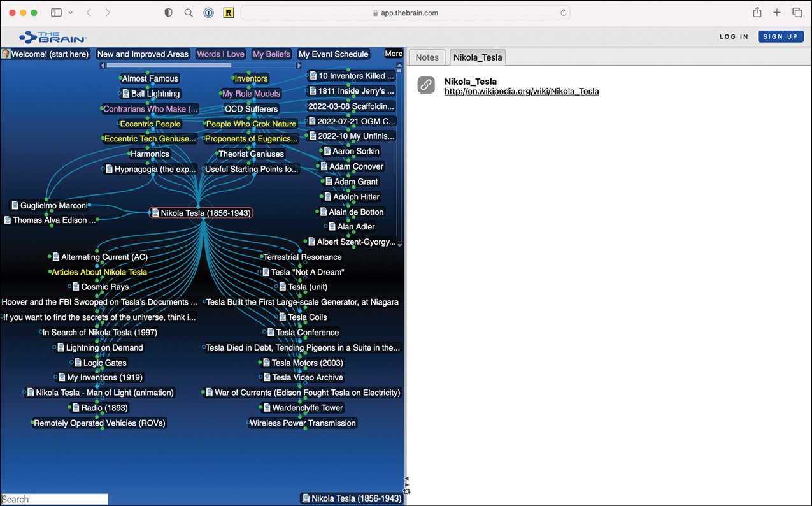Click the left arrow on the pinned thoughts bar

(x=102, y=64)
